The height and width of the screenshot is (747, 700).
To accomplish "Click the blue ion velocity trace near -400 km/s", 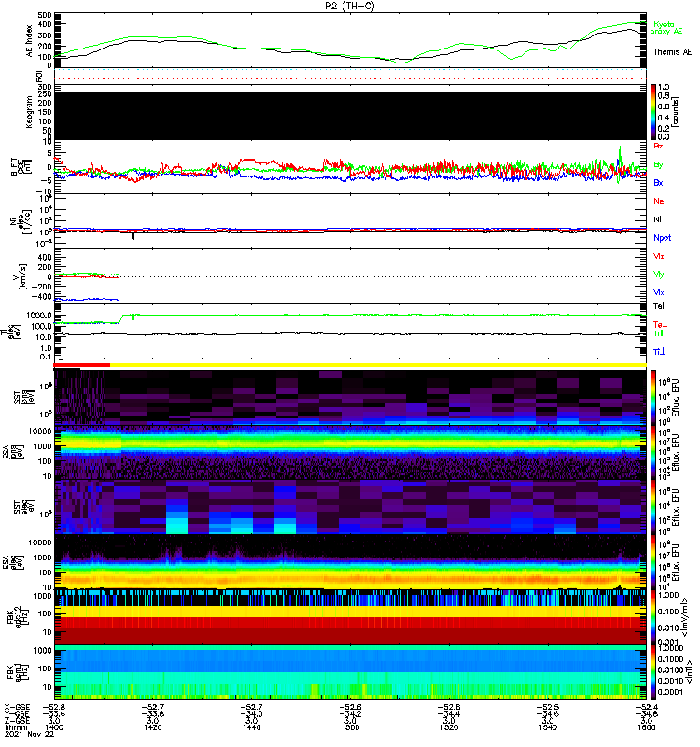I will coord(87,299).
